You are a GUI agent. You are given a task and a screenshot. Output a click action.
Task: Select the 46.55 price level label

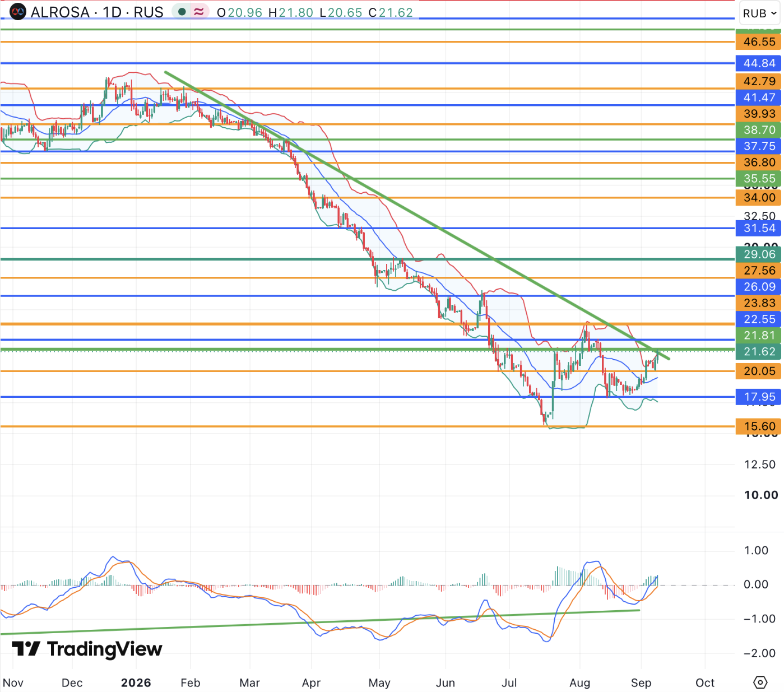(x=759, y=42)
